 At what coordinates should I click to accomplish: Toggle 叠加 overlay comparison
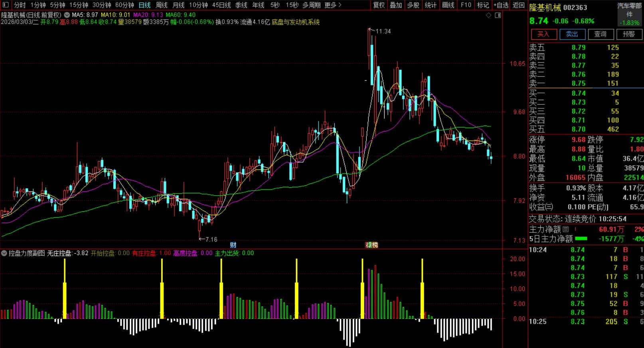pos(396,5)
